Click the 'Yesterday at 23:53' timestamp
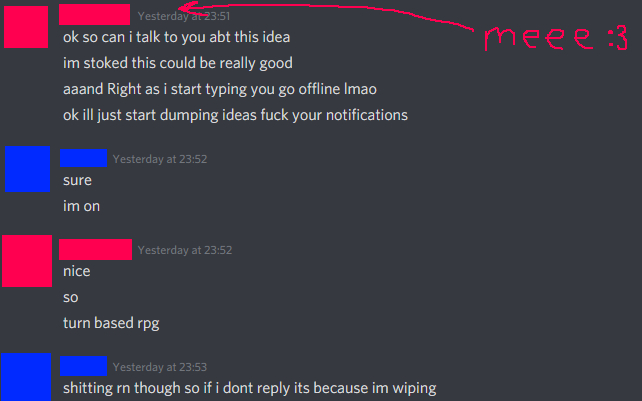Screen dimensions: 642x401 click(x=160, y=367)
